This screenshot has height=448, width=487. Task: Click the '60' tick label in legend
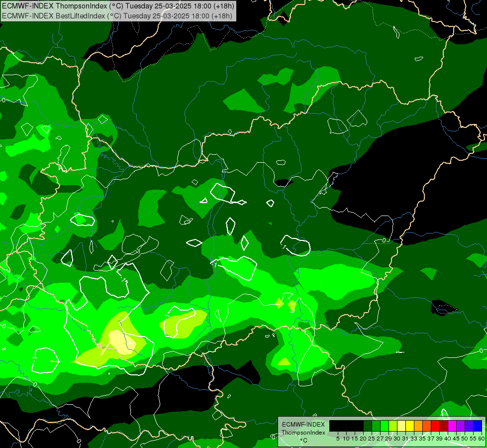click(482, 439)
